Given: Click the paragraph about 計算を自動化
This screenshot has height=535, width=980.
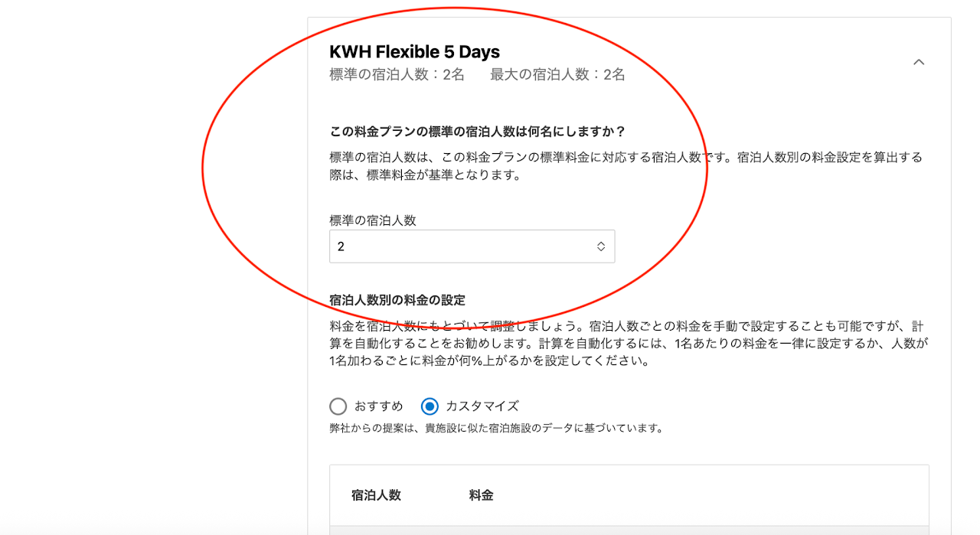Looking at the screenshot, I should tap(629, 343).
